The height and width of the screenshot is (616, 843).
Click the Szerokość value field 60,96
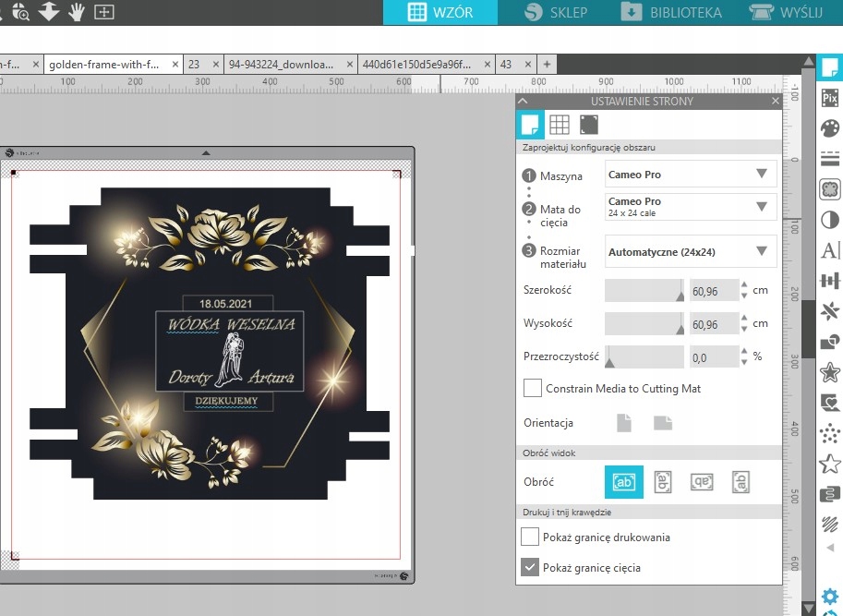pos(714,291)
